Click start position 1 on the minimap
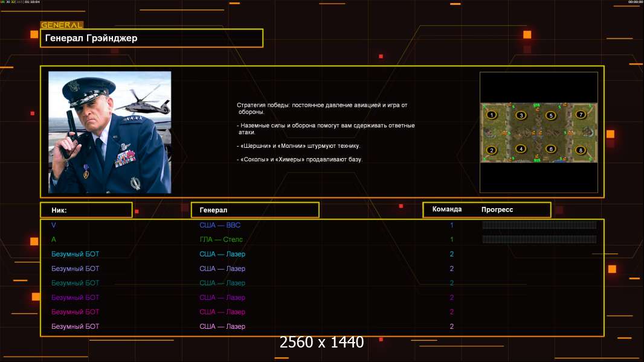 coord(492,115)
